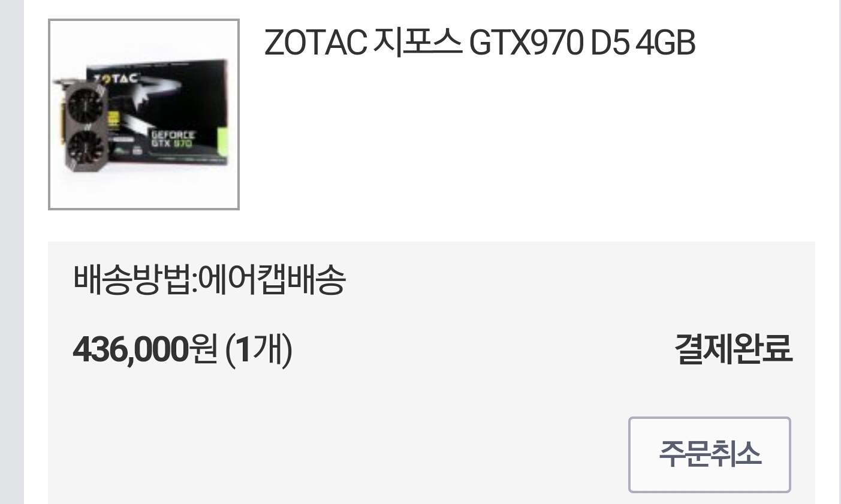Click the 4GB text in the title
Viewport: 841px width, 504px height.
665,43
